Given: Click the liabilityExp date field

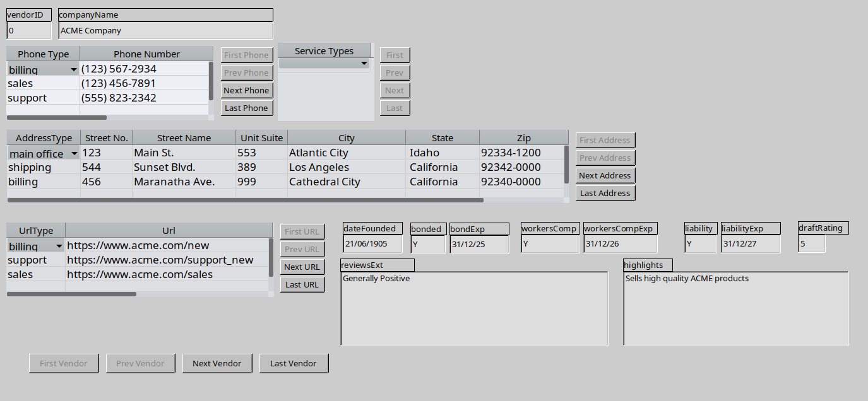Looking at the screenshot, I should pyautogui.click(x=751, y=243).
